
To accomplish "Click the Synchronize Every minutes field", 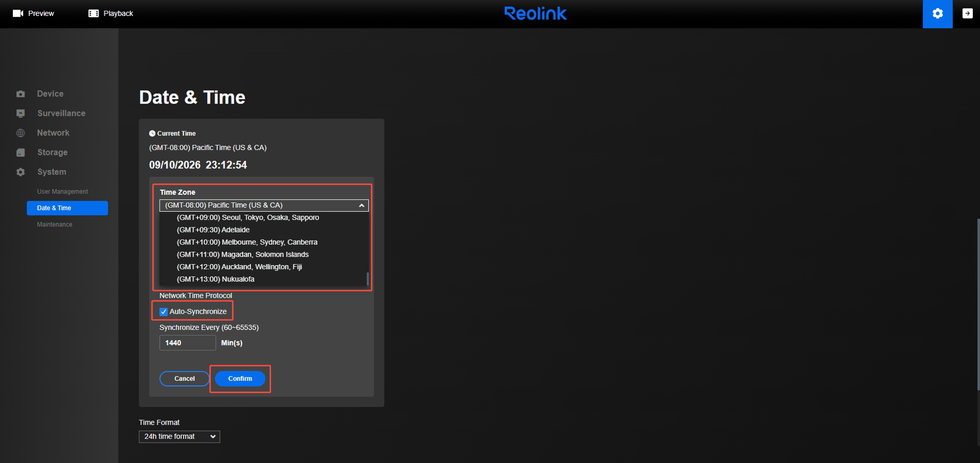I will (187, 343).
